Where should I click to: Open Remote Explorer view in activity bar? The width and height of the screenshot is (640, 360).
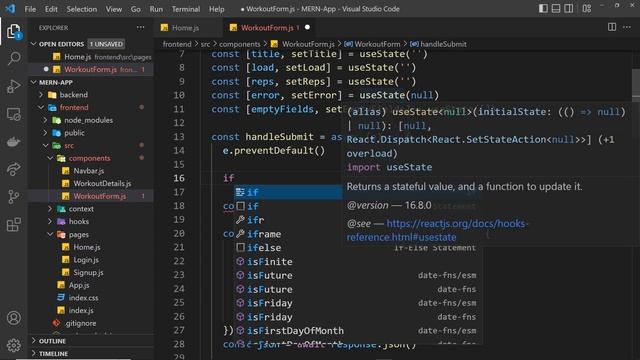point(13,114)
